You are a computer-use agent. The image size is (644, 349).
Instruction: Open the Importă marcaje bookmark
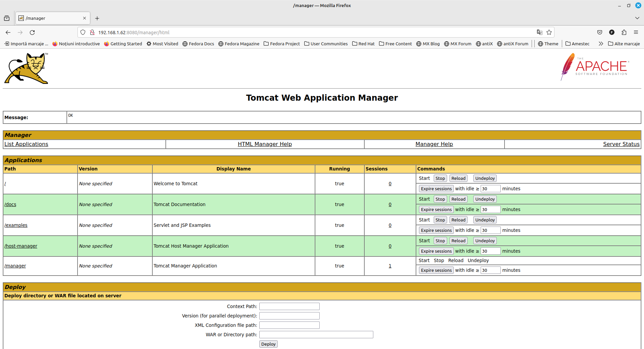pyautogui.click(x=26, y=44)
